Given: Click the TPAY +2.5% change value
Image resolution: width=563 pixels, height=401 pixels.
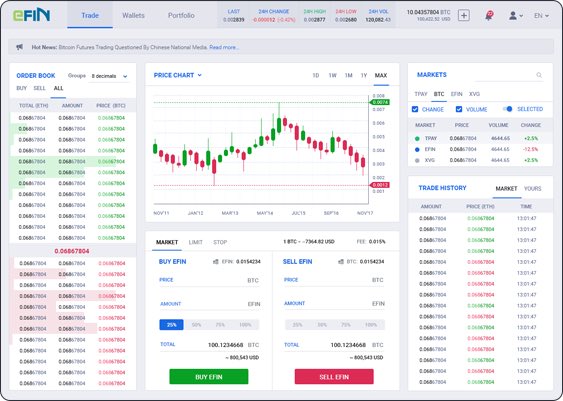Looking at the screenshot, I should coord(531,139).
